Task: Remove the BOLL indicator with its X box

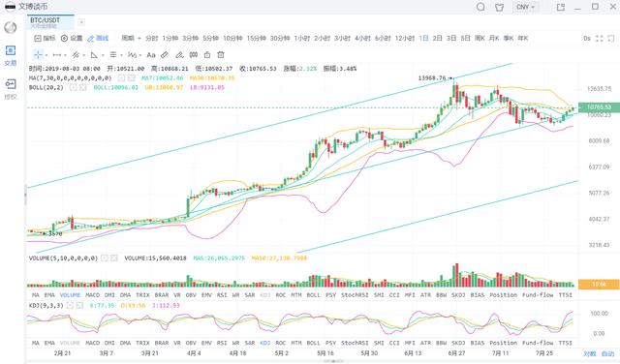Action: 83,87
